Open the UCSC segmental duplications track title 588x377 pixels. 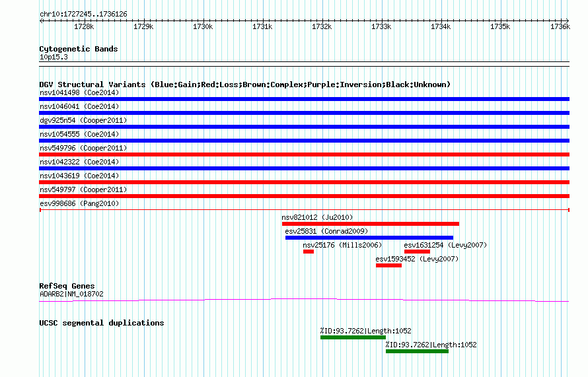tap(102, 323)
